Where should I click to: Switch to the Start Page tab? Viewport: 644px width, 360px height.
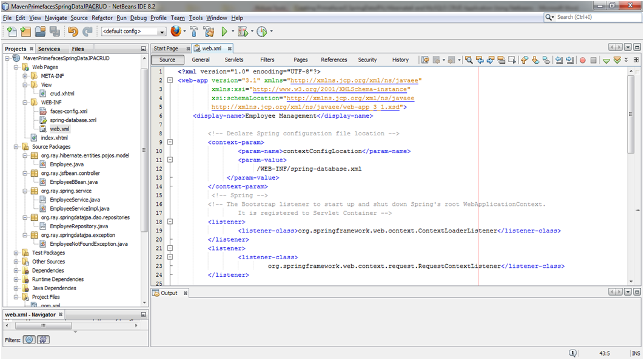(166, 49)
